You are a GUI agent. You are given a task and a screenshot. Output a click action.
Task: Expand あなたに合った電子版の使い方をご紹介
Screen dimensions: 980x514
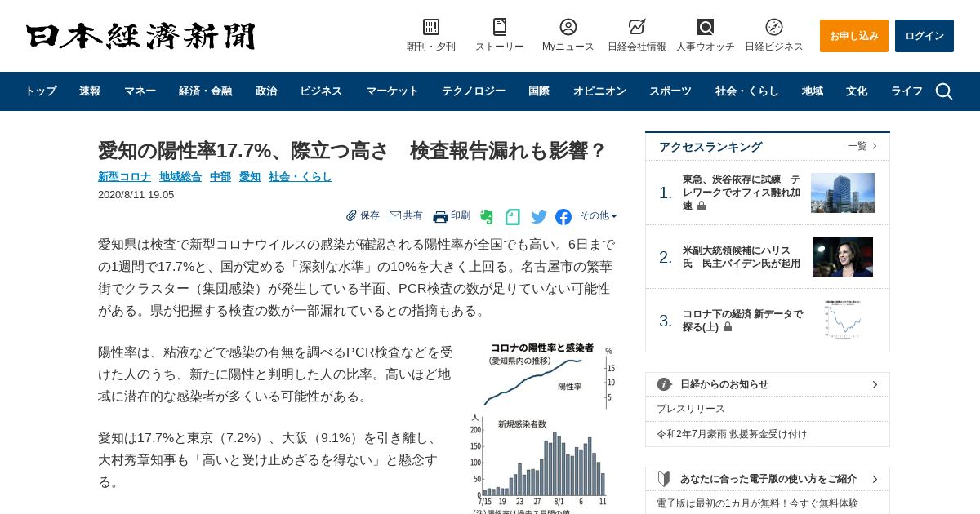pos(768,479)
